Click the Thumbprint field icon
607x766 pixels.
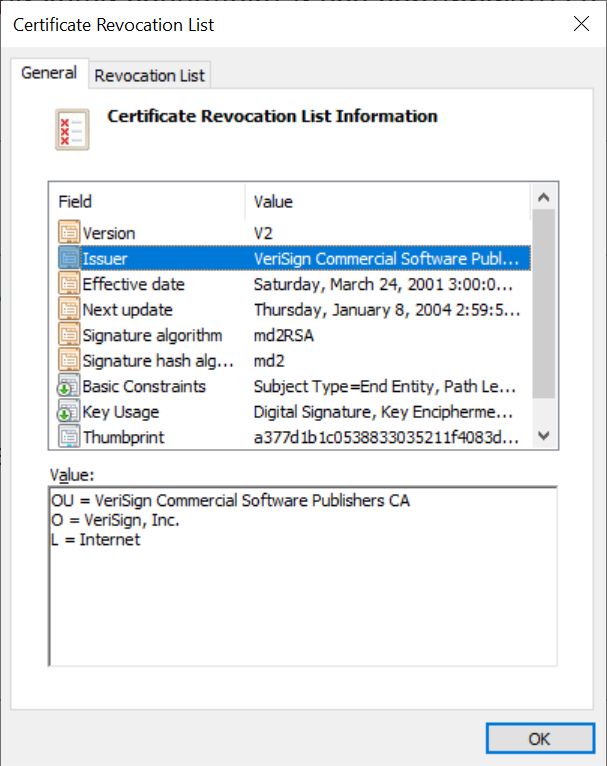click(x=69, y=436)
